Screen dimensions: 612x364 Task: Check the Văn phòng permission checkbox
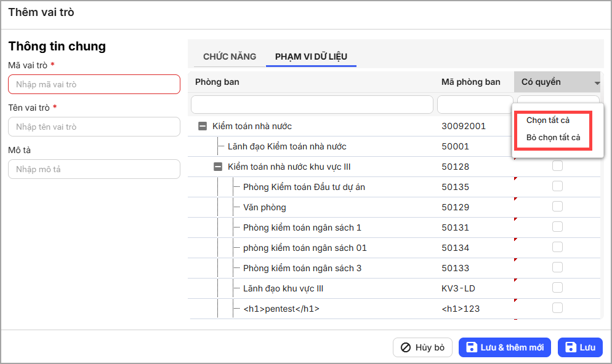point(557,207)
